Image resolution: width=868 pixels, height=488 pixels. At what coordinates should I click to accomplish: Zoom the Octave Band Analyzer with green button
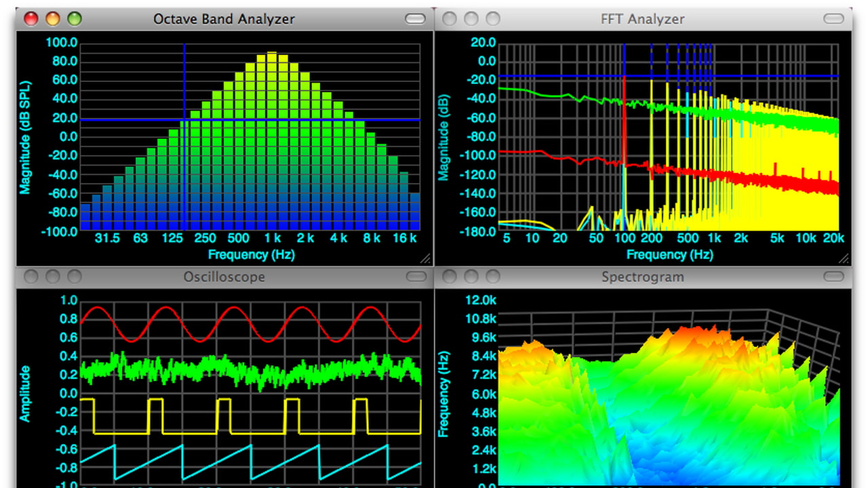pyautogui.click(x=75, y=19)
